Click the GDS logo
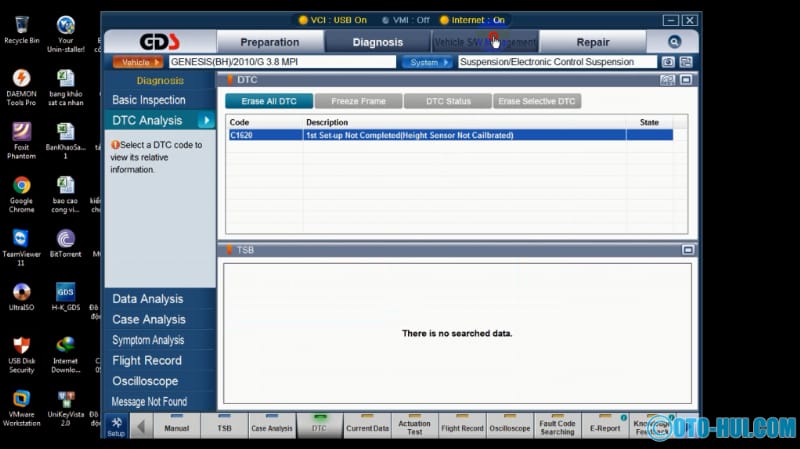The image size is (800, 449). [159, 42]
